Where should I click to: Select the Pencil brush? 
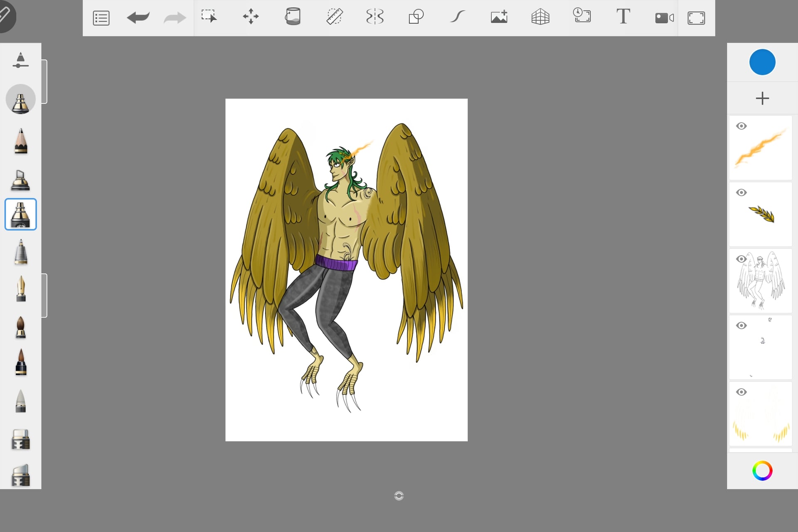click(20, 141)
